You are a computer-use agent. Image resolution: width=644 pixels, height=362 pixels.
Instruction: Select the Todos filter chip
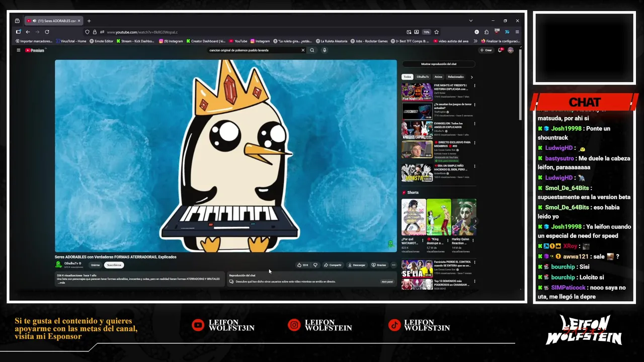tap(408, 77)
